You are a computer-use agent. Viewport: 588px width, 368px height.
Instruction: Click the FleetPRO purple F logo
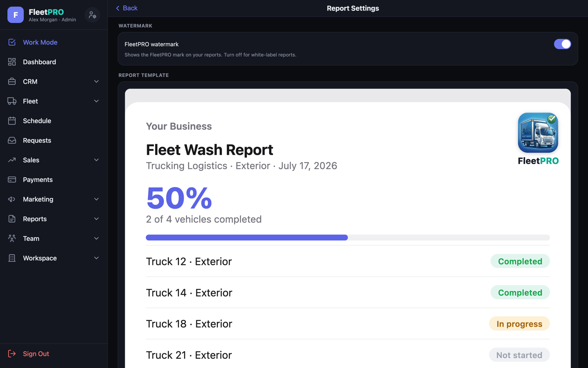(15, 15)
